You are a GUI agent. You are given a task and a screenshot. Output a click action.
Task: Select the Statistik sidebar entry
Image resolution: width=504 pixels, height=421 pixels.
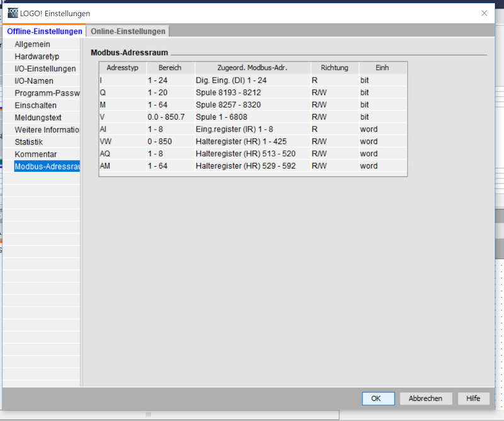(29, 142)
